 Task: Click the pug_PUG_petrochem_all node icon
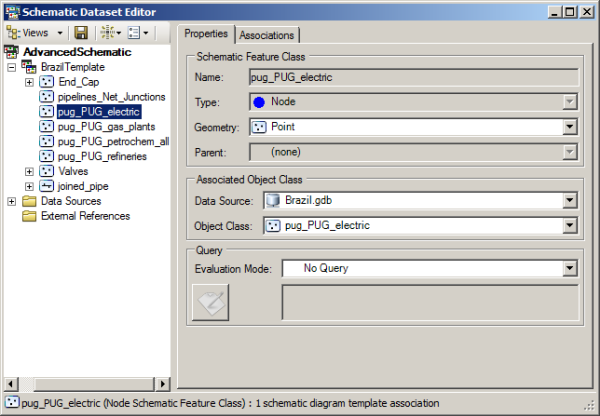pyautogui.click(x=47, y=141)
